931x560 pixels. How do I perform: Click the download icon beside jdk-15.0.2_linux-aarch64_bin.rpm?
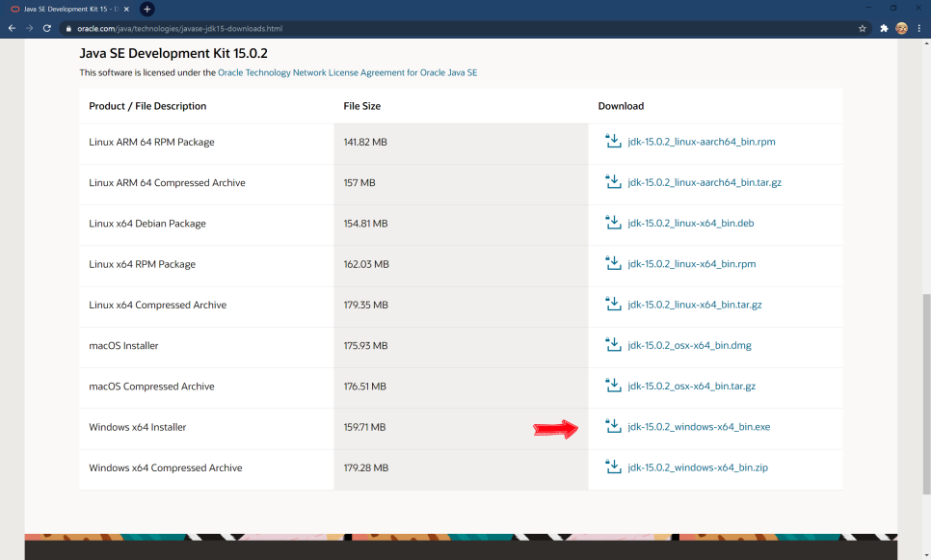pyautogui.click(x=613, y=142)
